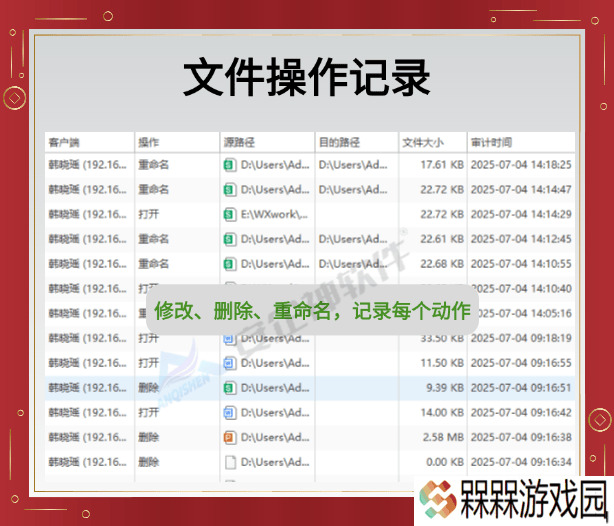The width and height of the screenshot is (614, 526).
Task: Select the Excel icon beside E:\WXwork\ path
Action: tap(230, 214)
